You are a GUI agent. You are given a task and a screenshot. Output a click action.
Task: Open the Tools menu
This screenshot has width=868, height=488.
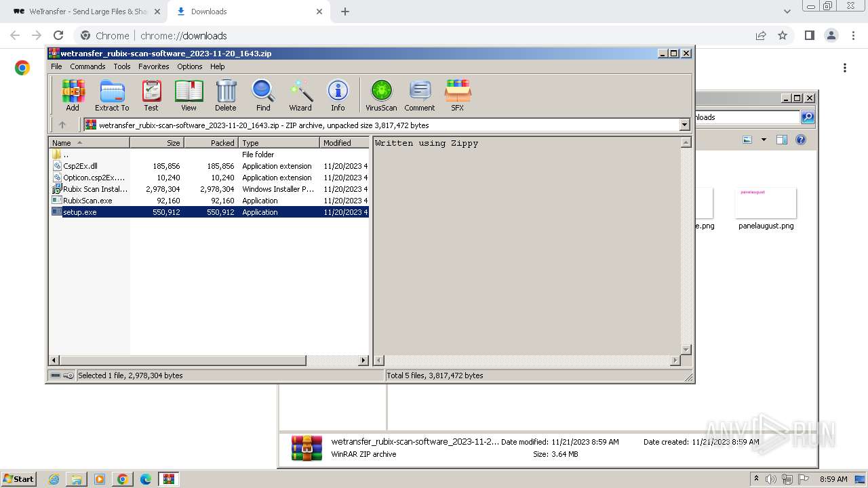click(x=122, y=66)
